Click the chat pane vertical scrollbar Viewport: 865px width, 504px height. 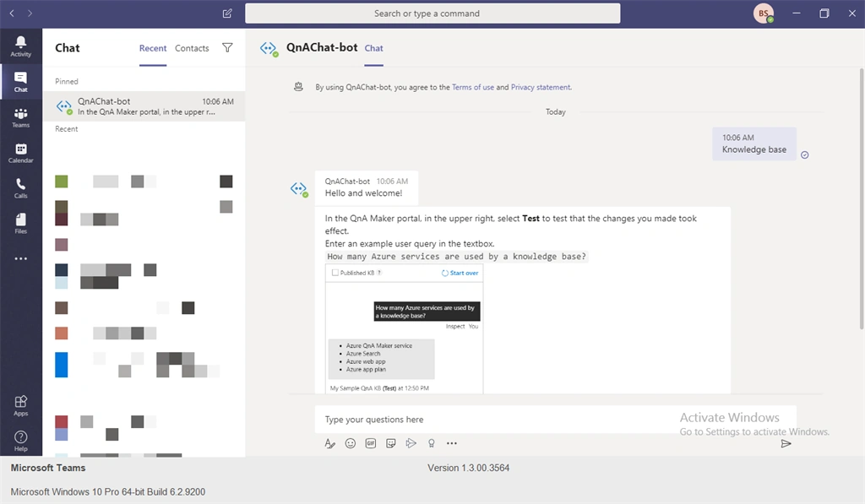coord(861,198)
